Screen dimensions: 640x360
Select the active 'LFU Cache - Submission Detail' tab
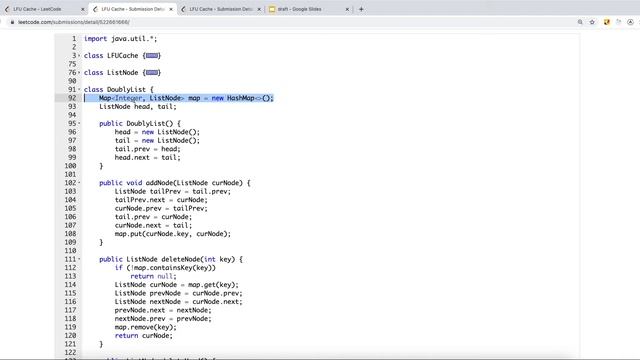[x=133, y=9]
